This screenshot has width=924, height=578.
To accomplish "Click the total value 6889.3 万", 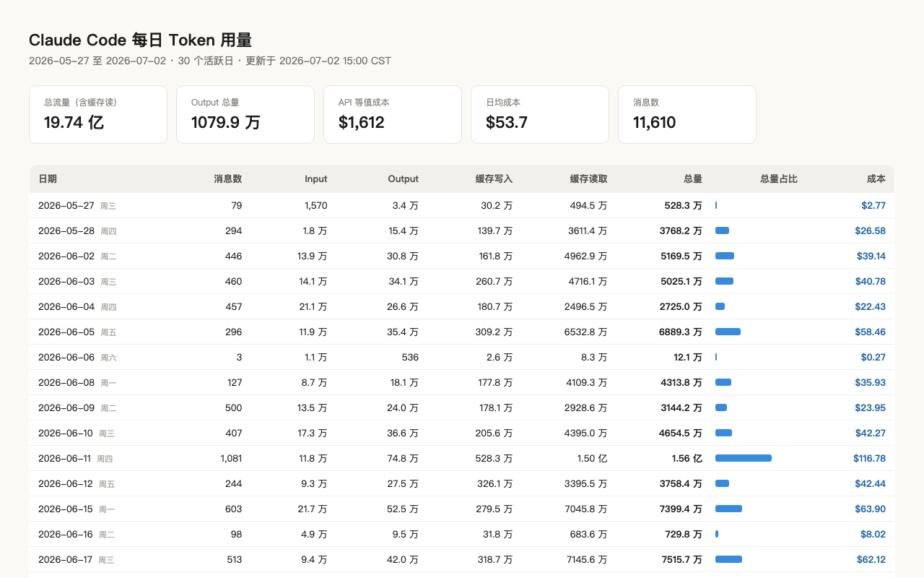I will point(681,332).
